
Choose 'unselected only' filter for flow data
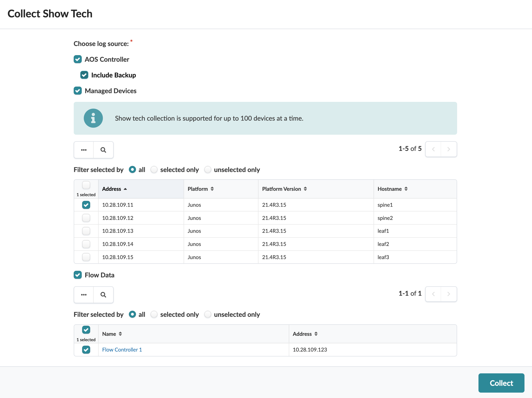208,314
